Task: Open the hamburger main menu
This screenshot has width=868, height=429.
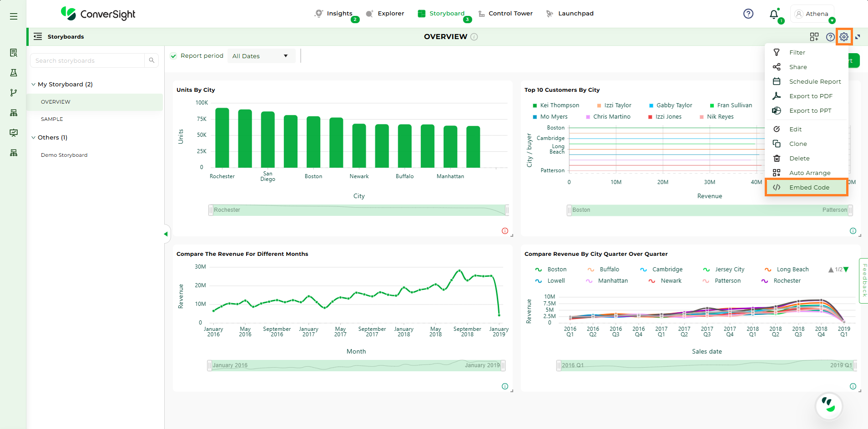Action: pos(14,16)
